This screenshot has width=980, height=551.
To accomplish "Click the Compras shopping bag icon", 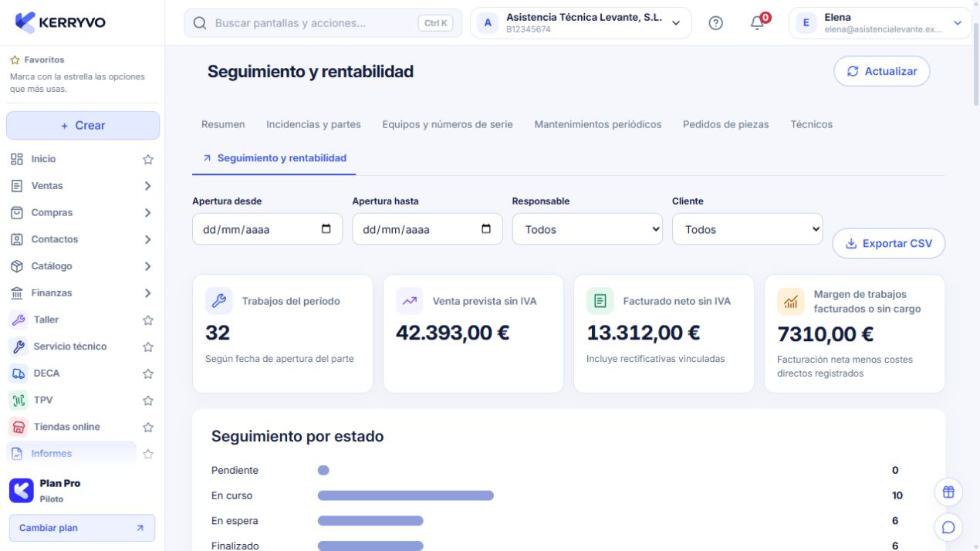I will 17,212.
